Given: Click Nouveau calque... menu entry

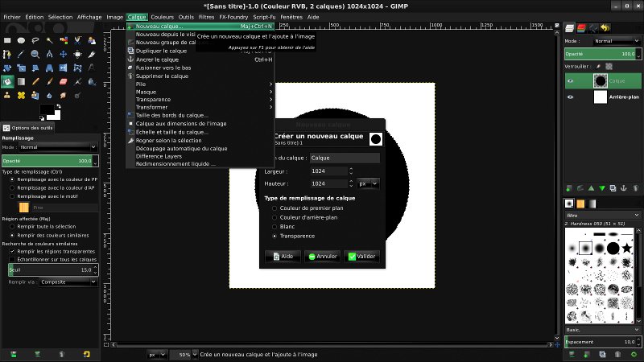Looking at the screenshot, I should point(200,27).
